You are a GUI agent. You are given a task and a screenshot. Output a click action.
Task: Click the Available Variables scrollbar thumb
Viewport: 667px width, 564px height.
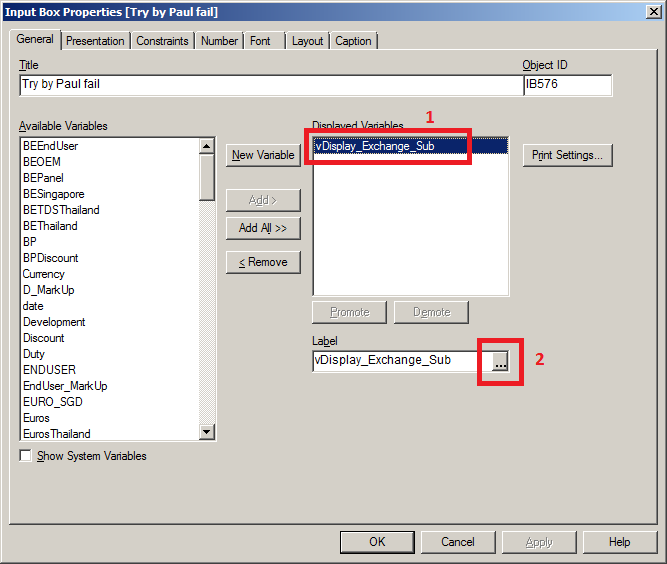point(207,177)
